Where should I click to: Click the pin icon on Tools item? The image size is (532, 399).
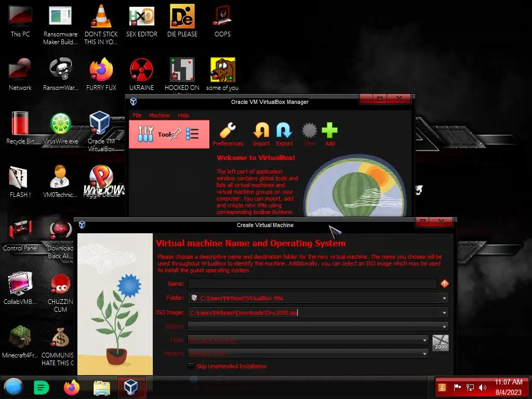[176, 134]
